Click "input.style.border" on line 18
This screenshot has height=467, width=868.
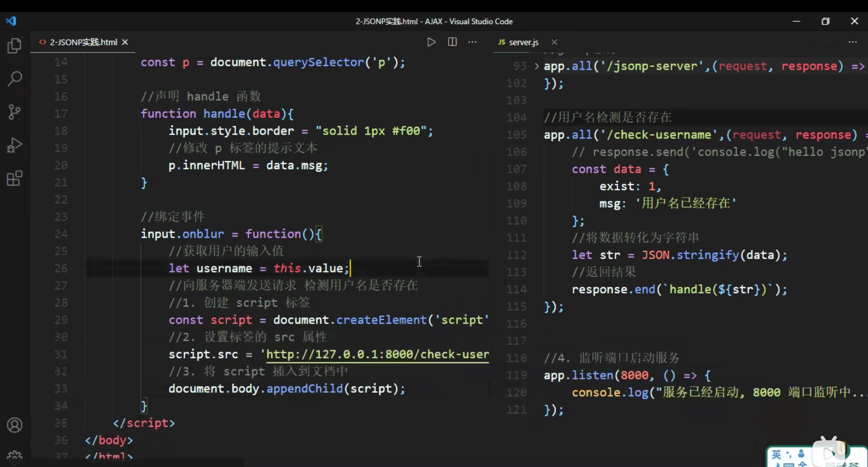point(231,131)
